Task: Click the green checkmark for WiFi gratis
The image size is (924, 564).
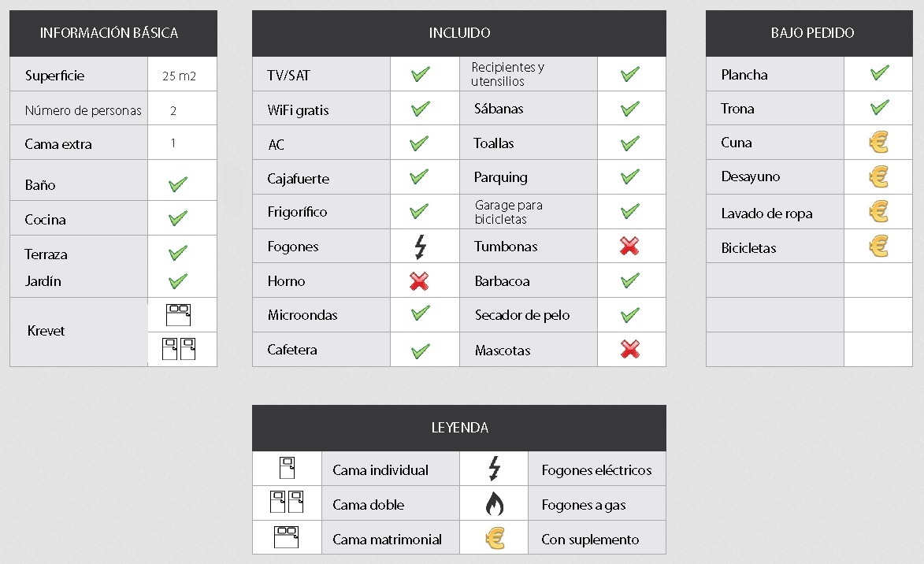Action: tap(420, 109)
